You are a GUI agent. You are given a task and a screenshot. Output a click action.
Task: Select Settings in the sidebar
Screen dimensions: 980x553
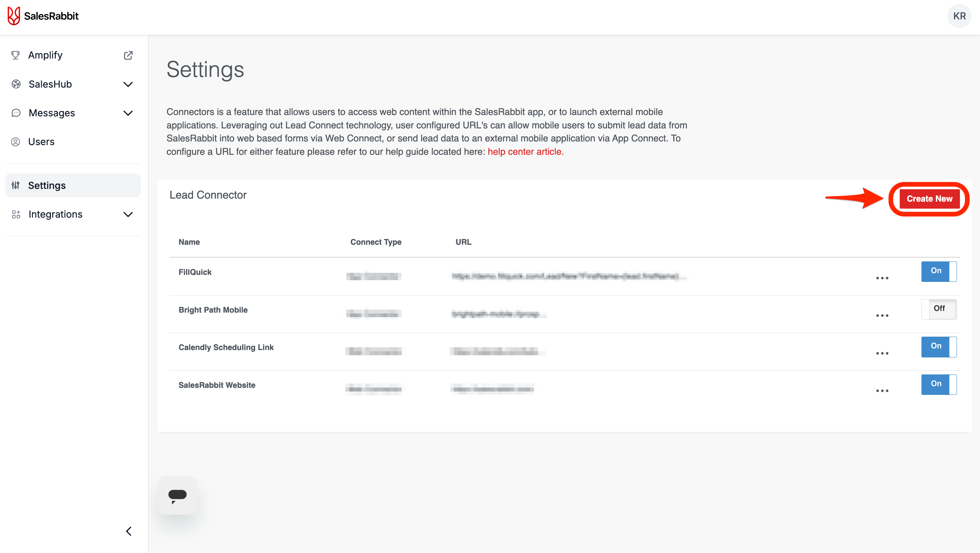click(x=47, y=186)
